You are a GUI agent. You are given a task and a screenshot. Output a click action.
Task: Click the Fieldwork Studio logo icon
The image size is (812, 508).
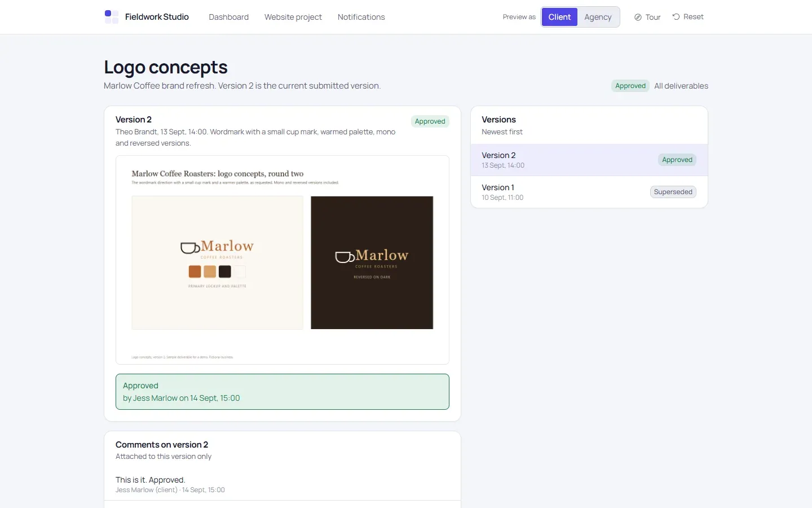[x=111, y=17]
